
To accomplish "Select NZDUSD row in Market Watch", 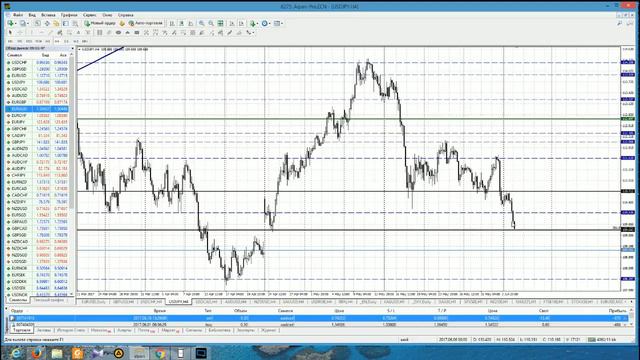I will coord(37,209).
